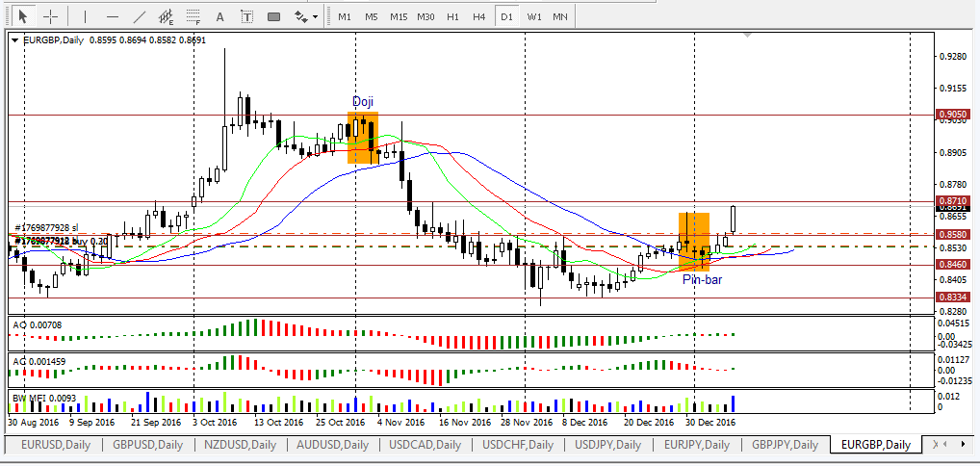The height and width of the screenshot is (466, 980).
Task: Click the 0.8460 price level label
Action: [x=953, y=265]
